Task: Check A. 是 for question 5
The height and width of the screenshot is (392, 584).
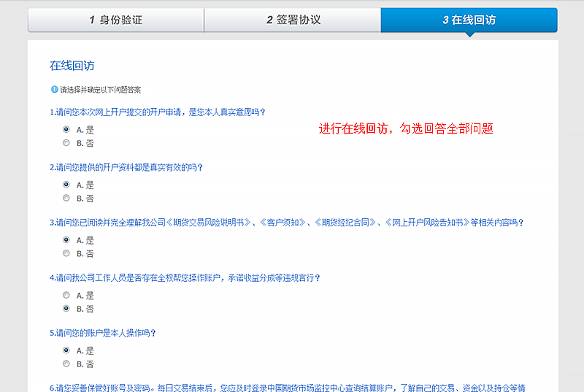Action: click(x=66, y=350)
